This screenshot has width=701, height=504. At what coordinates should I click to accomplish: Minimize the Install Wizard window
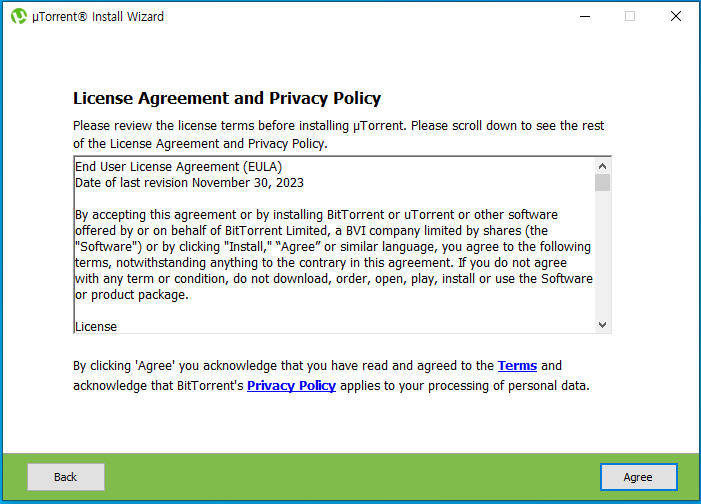[x=585, y=17]
